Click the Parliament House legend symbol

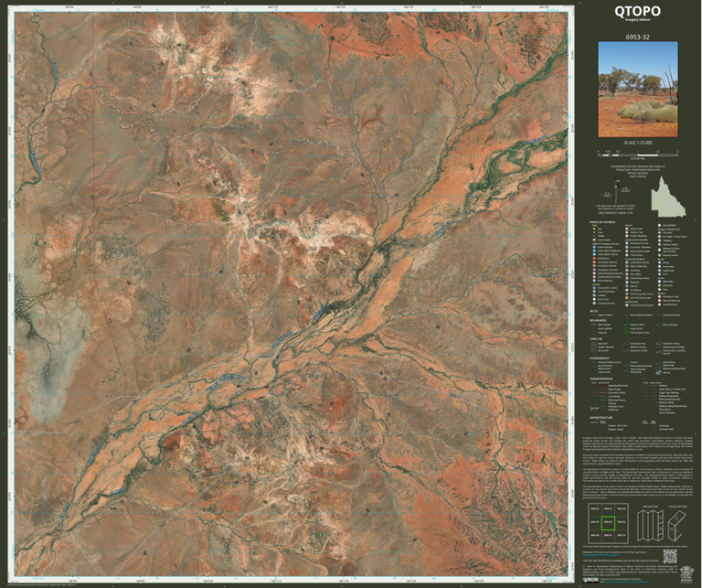627,243
